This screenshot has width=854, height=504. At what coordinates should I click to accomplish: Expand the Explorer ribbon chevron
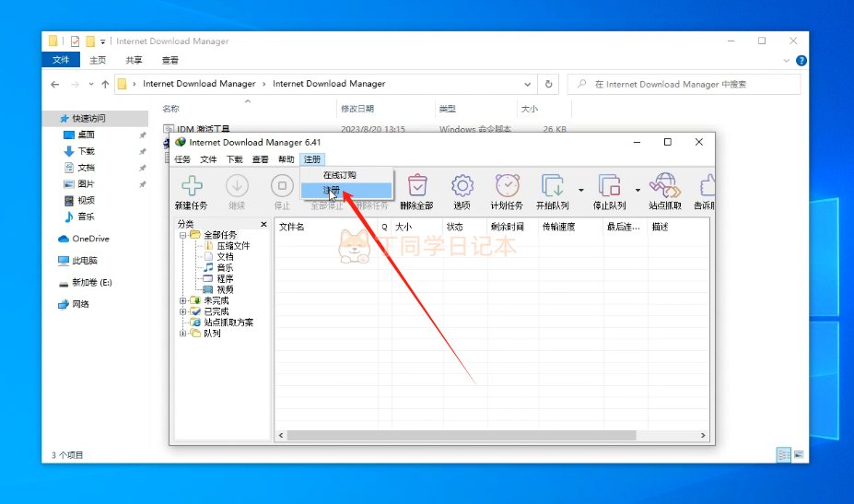click(787, 61)
